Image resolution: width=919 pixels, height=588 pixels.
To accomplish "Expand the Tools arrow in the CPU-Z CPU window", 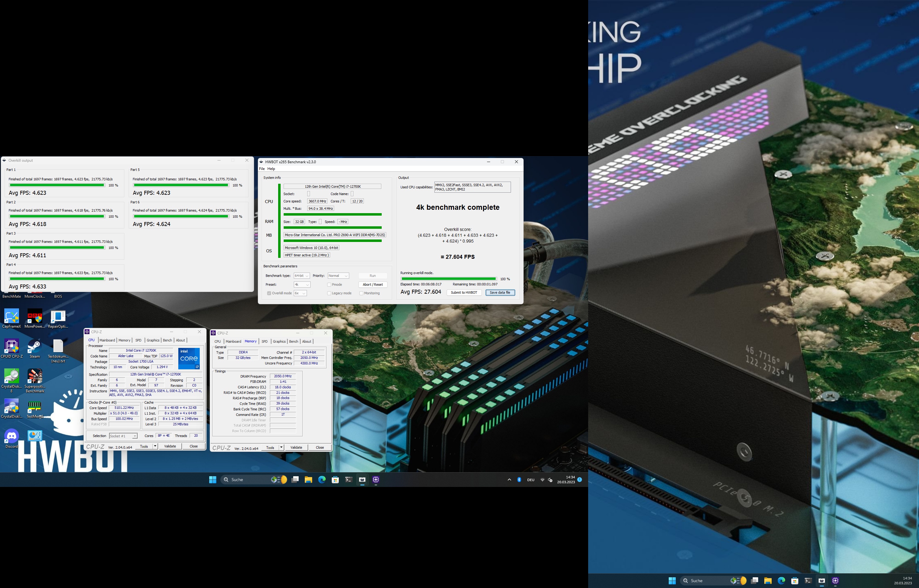I will point(155,446).
